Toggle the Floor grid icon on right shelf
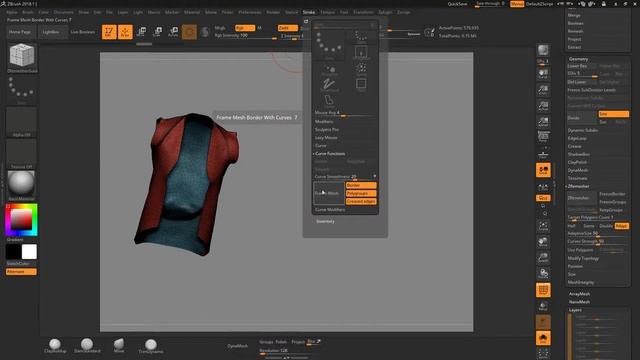Screen dimensions: 640x360 point(543,154)
